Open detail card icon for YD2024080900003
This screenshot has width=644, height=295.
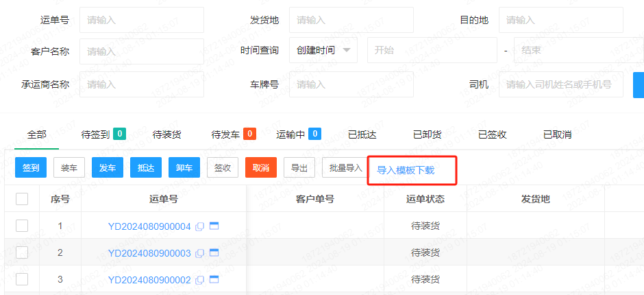point(214,252)
